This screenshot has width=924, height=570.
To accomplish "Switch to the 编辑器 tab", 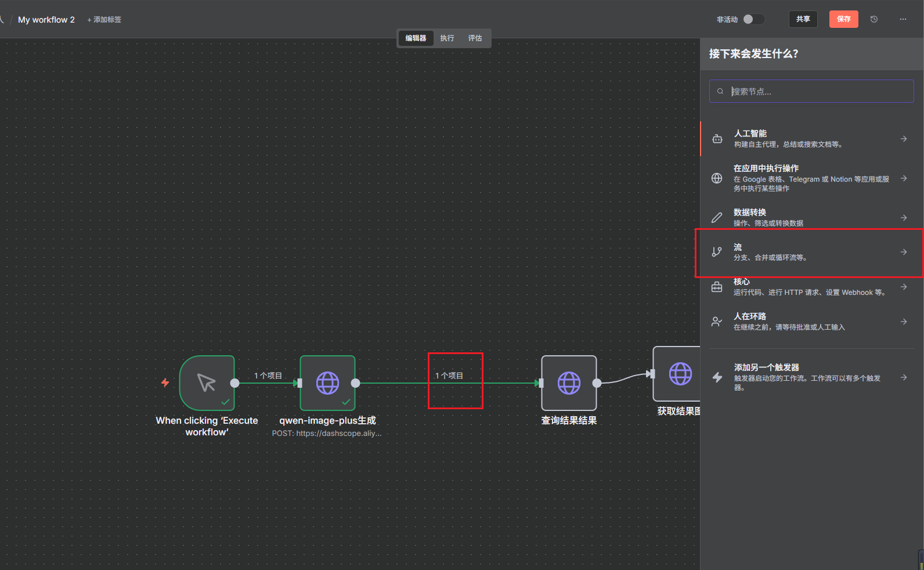I will (416, 38).
